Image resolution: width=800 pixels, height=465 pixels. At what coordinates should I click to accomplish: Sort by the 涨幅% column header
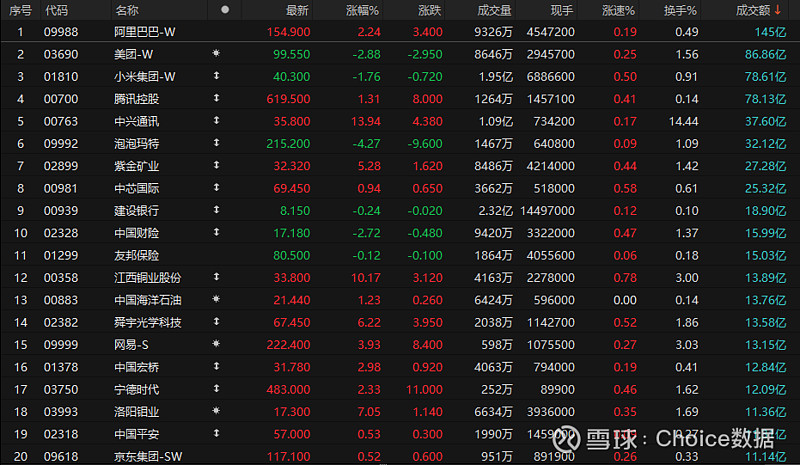click(362, 9)
